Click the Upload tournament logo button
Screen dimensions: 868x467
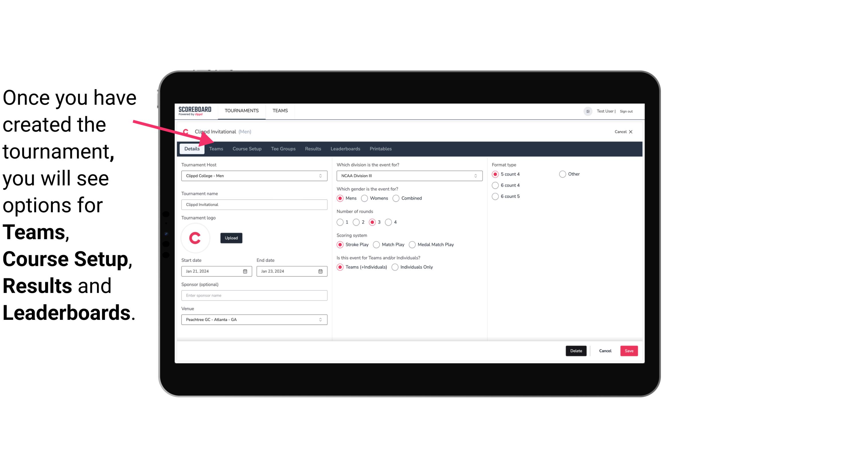[x=231, y=238]
